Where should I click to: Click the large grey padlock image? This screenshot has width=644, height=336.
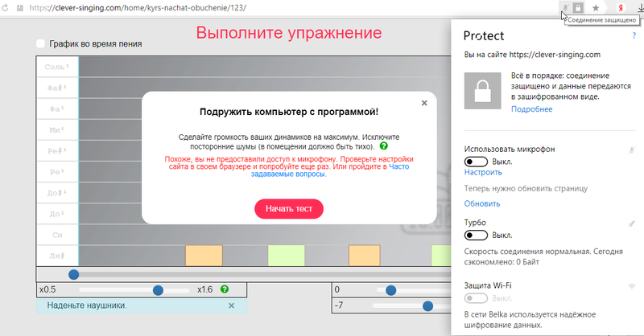tap(482, 91)
